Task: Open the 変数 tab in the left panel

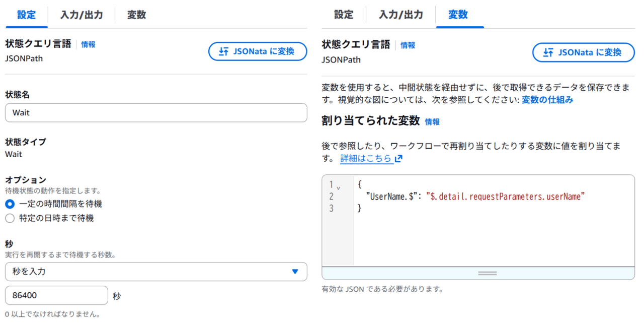Action: 136,15
